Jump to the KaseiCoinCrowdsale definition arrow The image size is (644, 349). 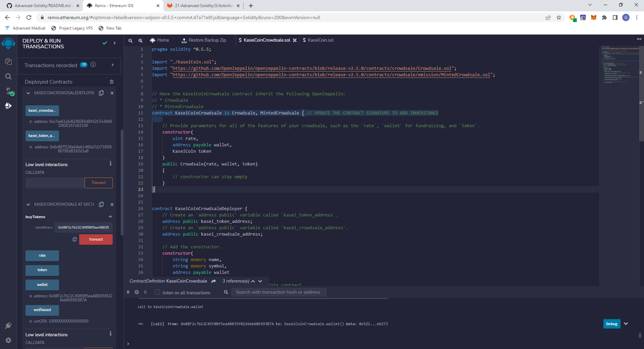point(214,281)
